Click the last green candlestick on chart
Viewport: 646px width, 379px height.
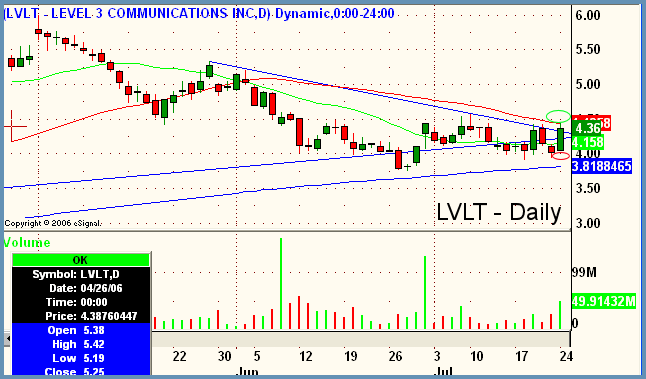pos(560,139)
